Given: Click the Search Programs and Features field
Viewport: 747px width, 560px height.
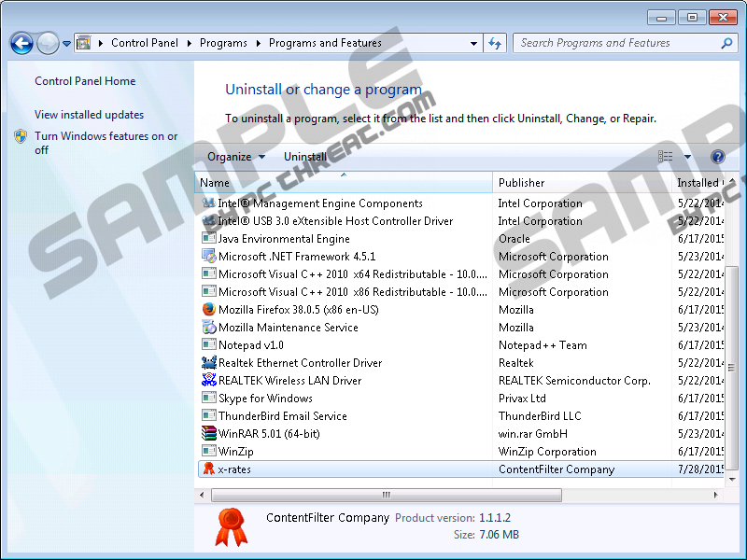Looking at the screenshot, I should click(x=616, y=43).
